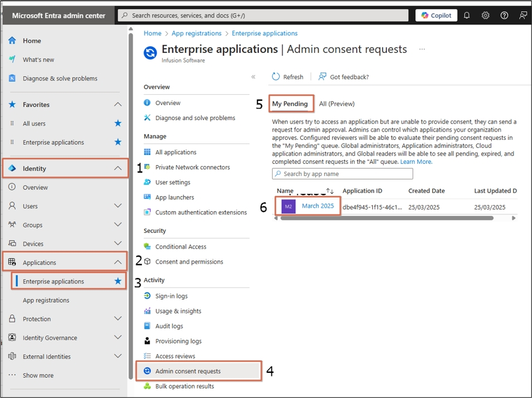The height and width of the screenshot is (398, 532).
Task: Open the Copilot button
Action: point(436,15)
